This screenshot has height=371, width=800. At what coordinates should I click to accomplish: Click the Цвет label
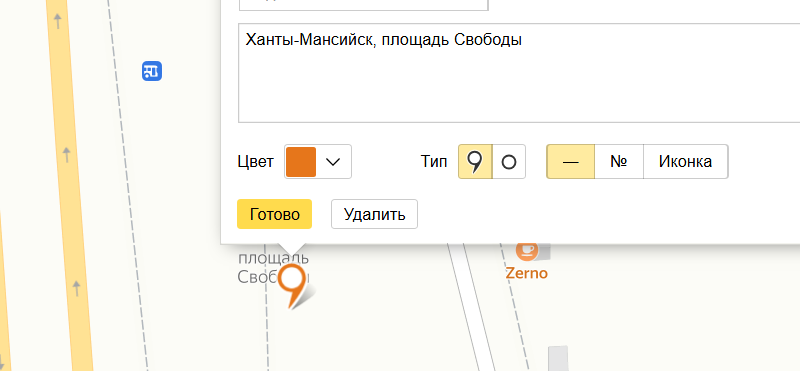(x=256, y=162)
